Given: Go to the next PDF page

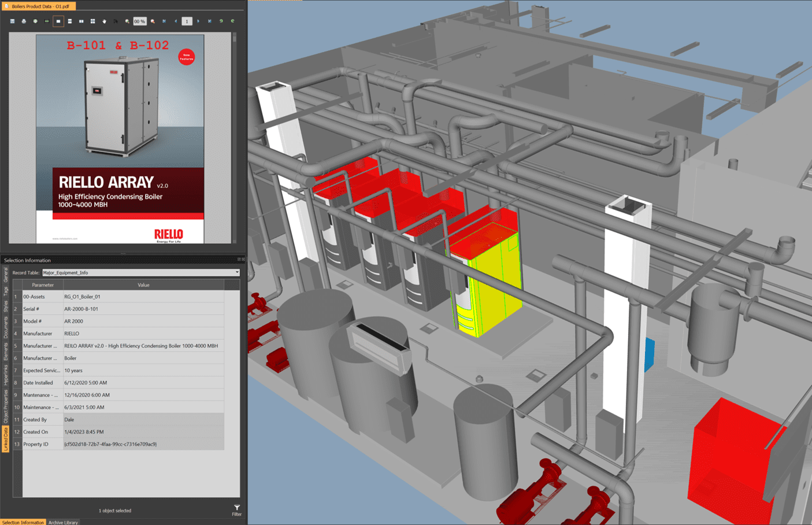Looking at the screenshot, I should pos(198,21).
